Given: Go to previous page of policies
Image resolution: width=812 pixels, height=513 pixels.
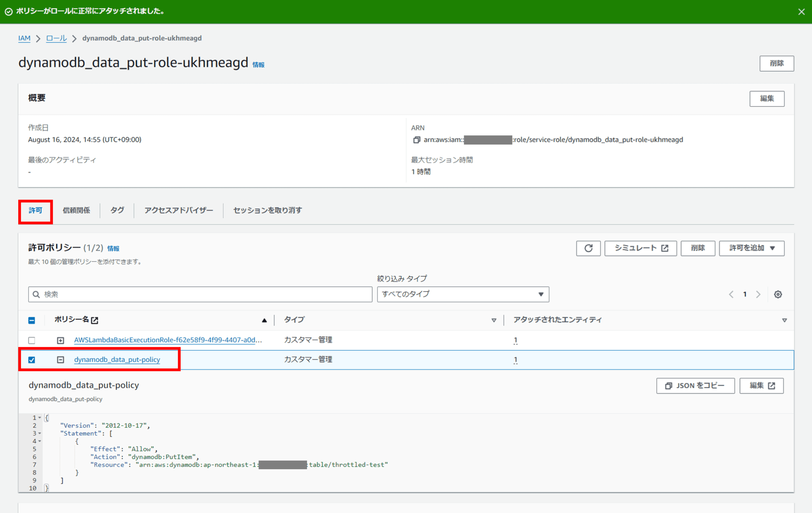Looking at the screenshot, I should click(731, 294).
